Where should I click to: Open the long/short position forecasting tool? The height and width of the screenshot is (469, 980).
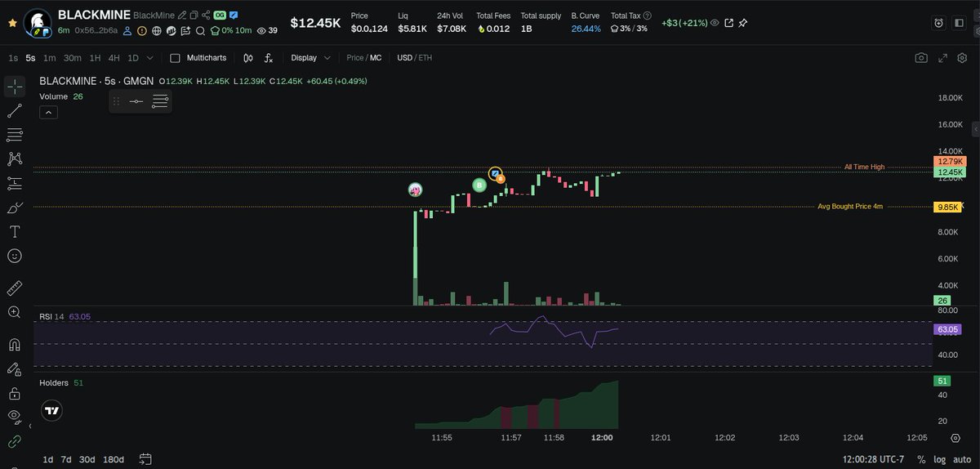click(15, 183)
